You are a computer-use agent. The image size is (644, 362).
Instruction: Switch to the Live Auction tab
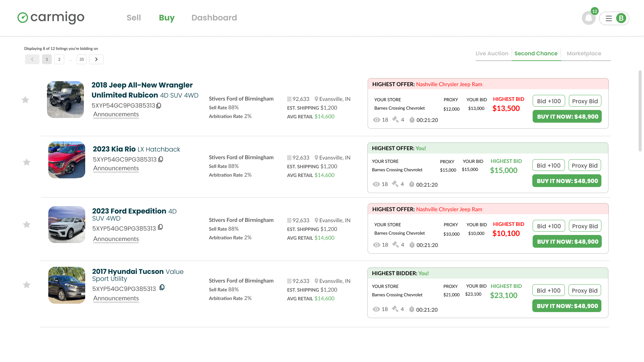coord(492,53)
